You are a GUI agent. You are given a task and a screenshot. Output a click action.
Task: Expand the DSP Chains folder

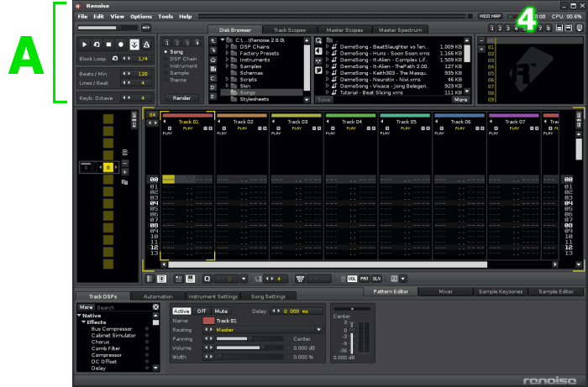228,46
